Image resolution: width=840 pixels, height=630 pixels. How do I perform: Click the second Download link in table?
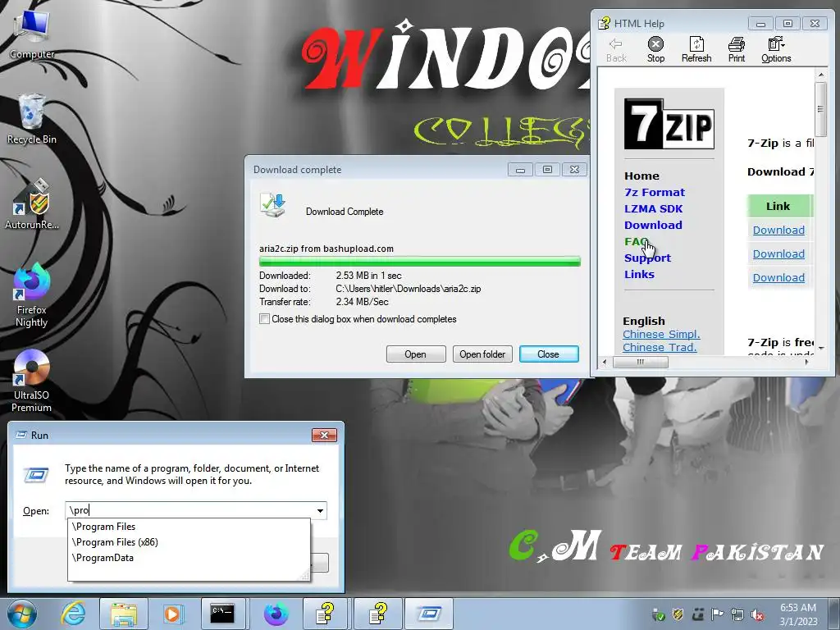pos(778,254)
